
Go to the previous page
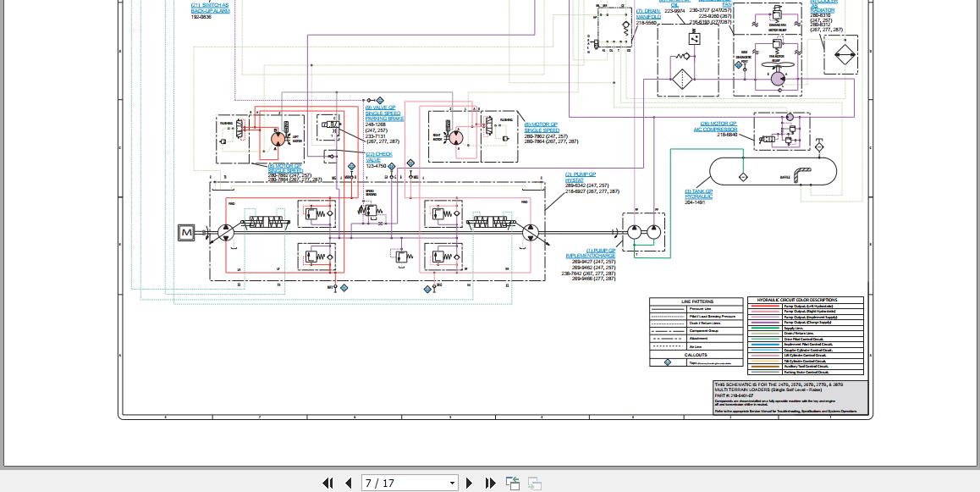coord(348,483)
